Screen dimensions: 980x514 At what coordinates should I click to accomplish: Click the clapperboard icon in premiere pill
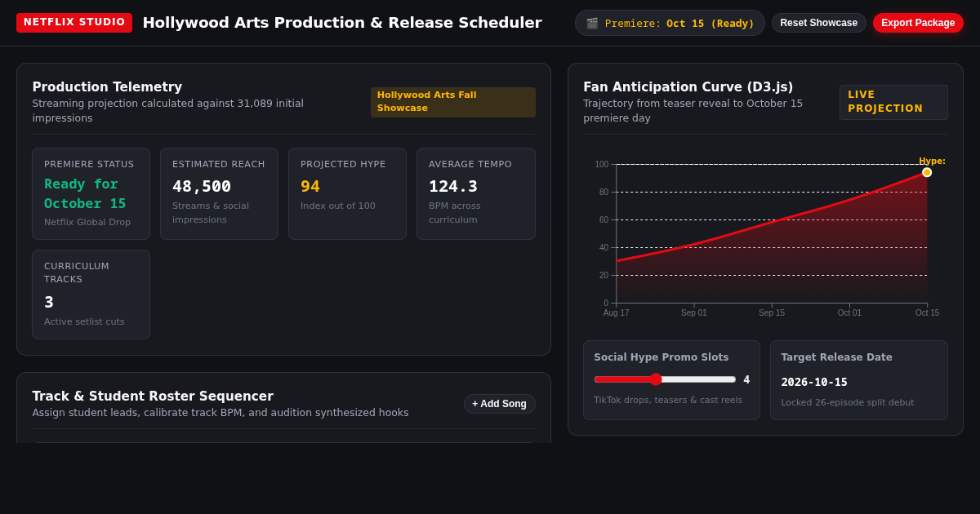[x=592, y=23]
